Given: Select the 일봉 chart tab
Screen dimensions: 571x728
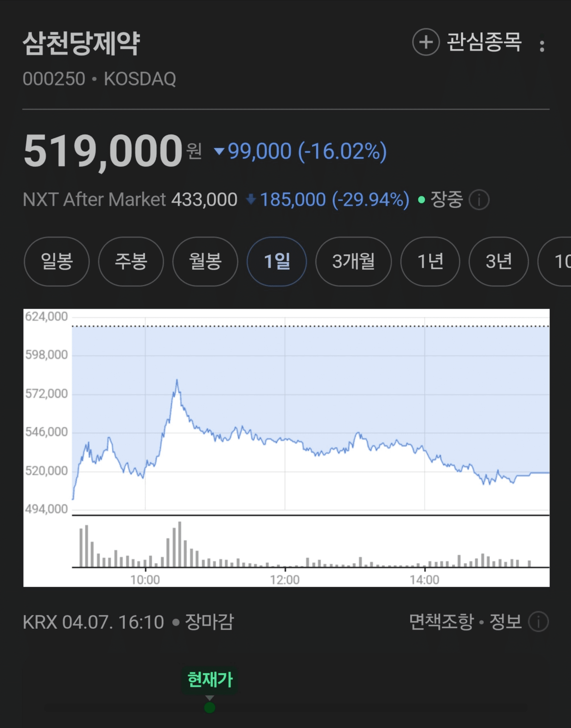Looking at the screenshot, I should 57,261.
